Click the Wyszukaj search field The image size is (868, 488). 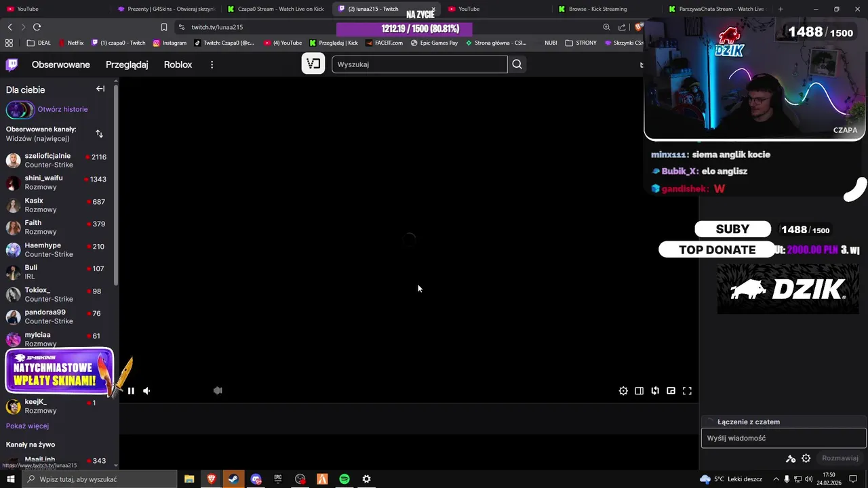point(419,64)
